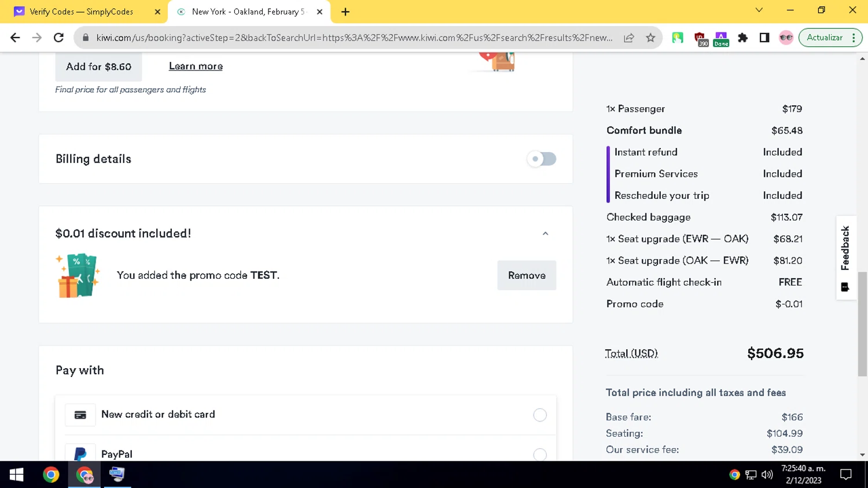Open the Chrome three-dot menu
This screenshot has width=868, height=488.
[x=854, y=38]
